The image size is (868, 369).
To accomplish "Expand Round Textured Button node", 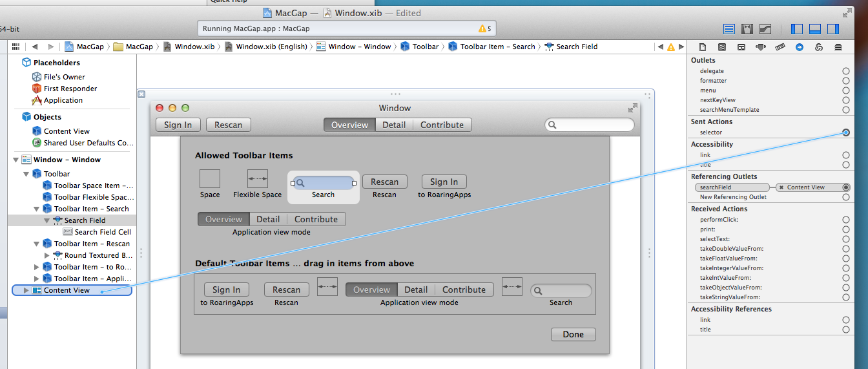I will tap(47, 255).
